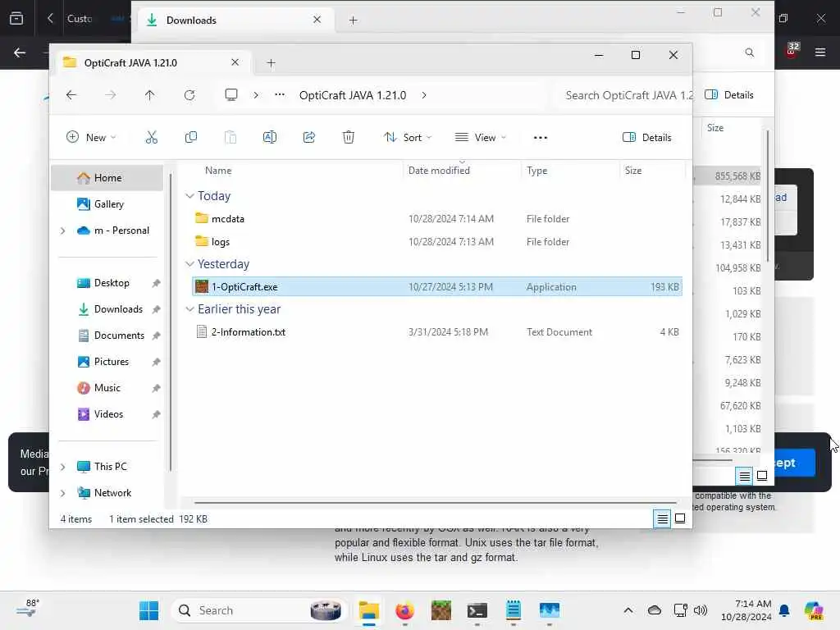
Task: Open the See more ellipsis menu in the toolbar
Action: pyautogui.click(x=541, y=138)
